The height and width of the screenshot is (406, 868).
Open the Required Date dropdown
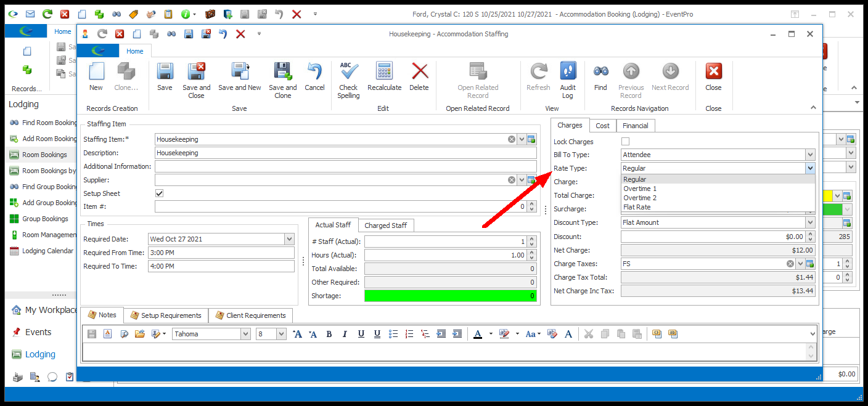(x=289, y=239)
